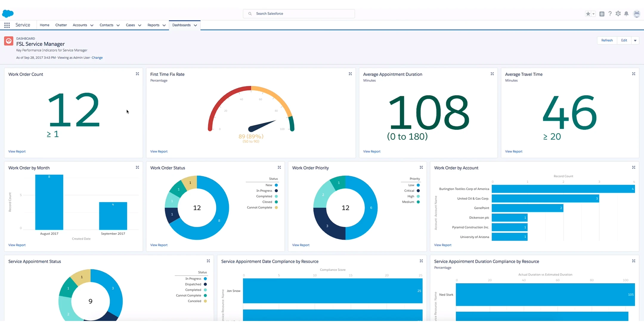Click the Critical priority legend swatch
This screenshot has height=329, width=644.
pos(418,191)
